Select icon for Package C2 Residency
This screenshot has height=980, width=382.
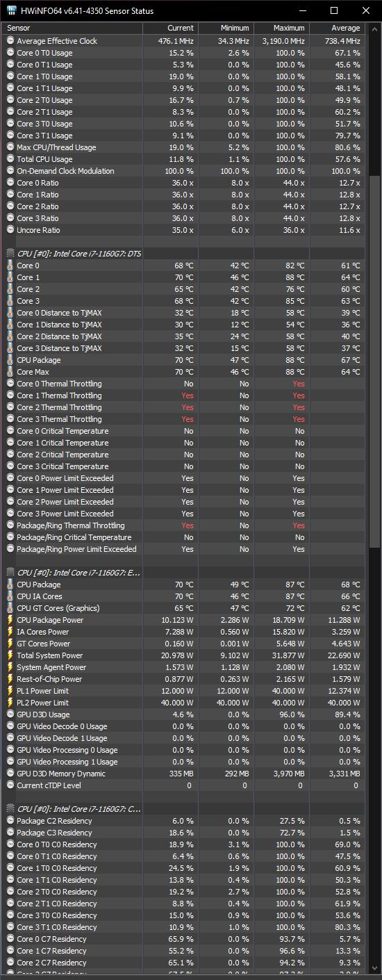click(10, 821)
